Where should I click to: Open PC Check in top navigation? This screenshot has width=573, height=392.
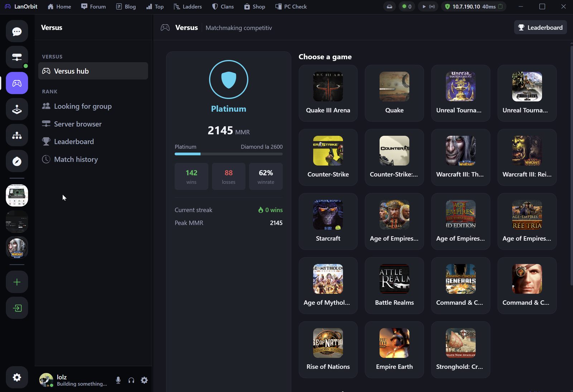click(x=291, y=6)
